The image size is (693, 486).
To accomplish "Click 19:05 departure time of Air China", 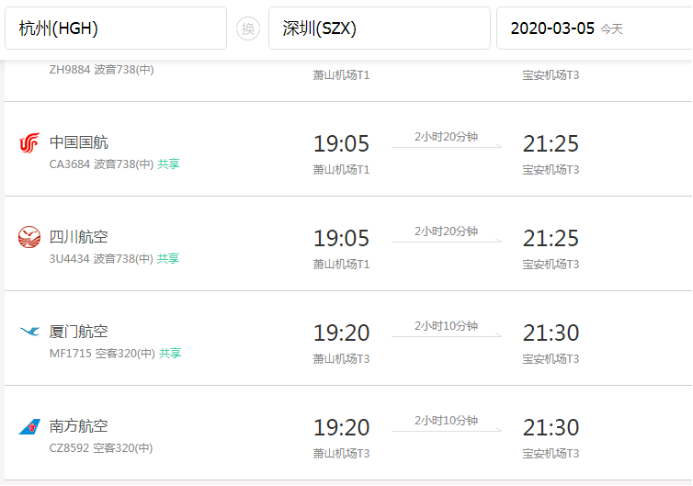I will (x=341, y=144).
